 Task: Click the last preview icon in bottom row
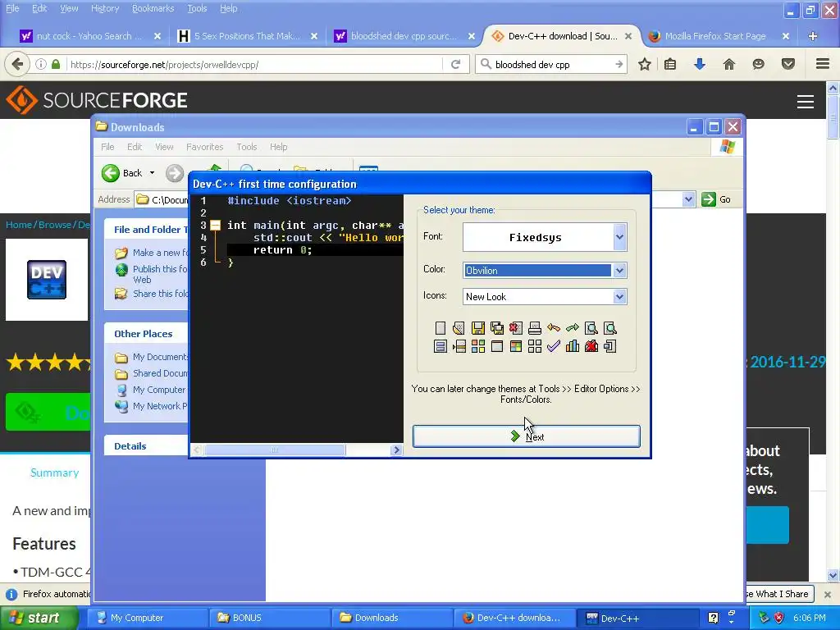click(x=609, y=347)
